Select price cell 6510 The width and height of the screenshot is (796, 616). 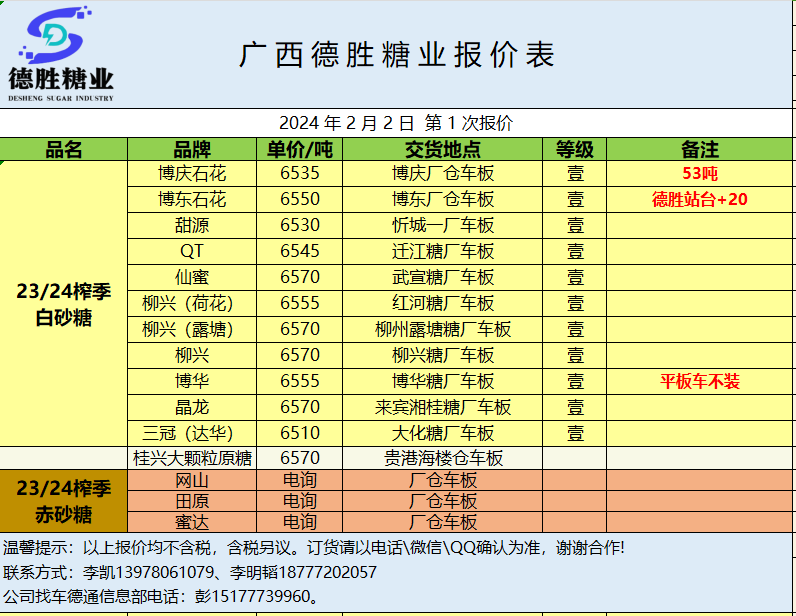pyautogui.click(x=300, y=433)
